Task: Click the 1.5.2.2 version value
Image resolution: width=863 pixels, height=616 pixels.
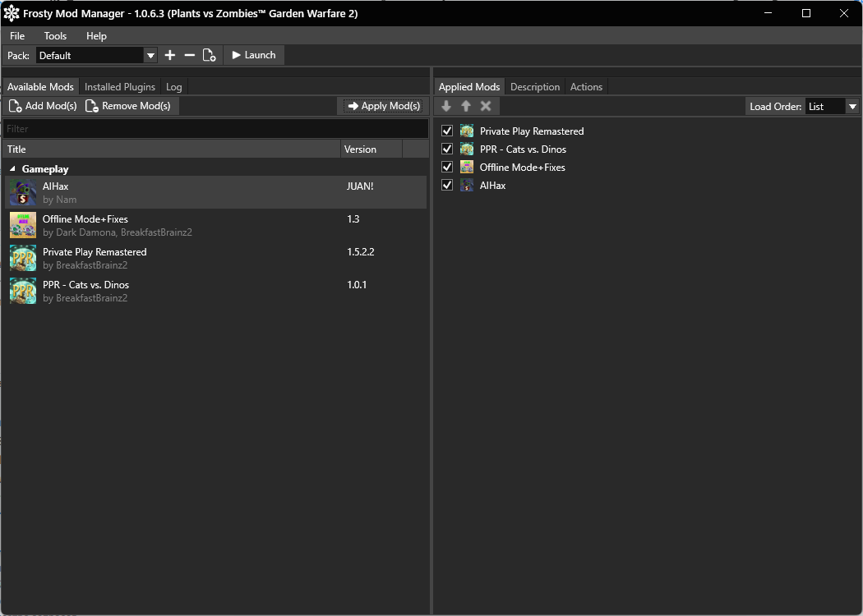Action: coord(361,252)
